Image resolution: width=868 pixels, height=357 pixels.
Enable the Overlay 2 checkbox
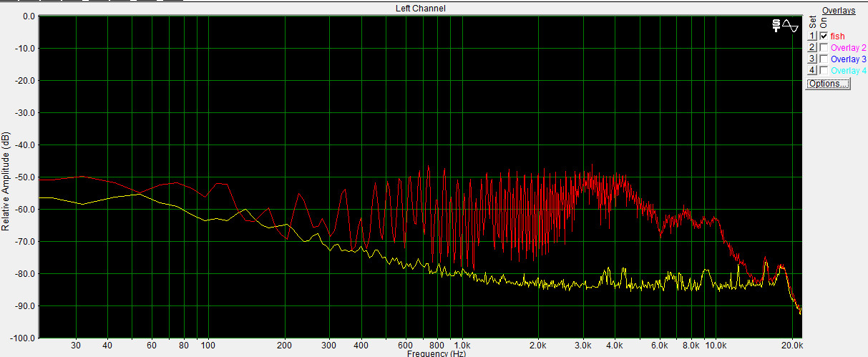point(824,47)
